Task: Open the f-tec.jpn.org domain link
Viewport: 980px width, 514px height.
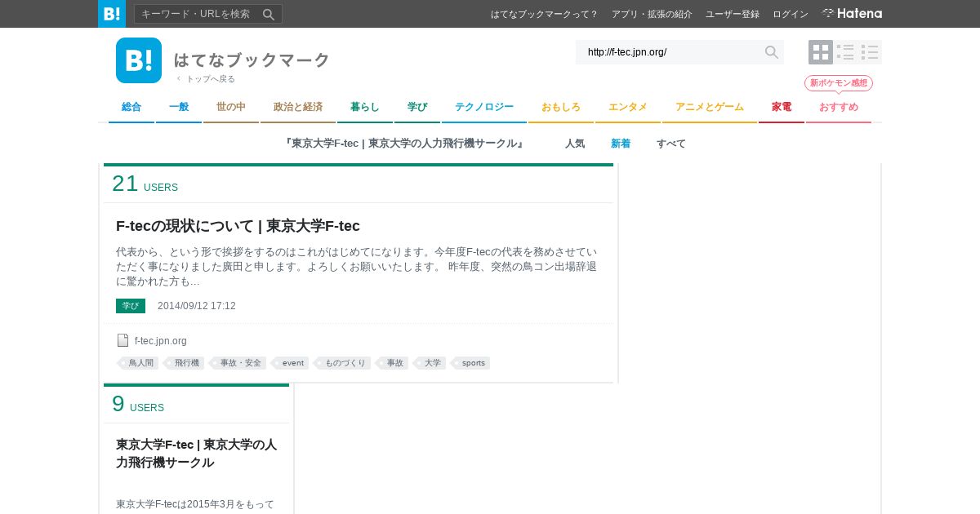Action: [x=161, y=341]
